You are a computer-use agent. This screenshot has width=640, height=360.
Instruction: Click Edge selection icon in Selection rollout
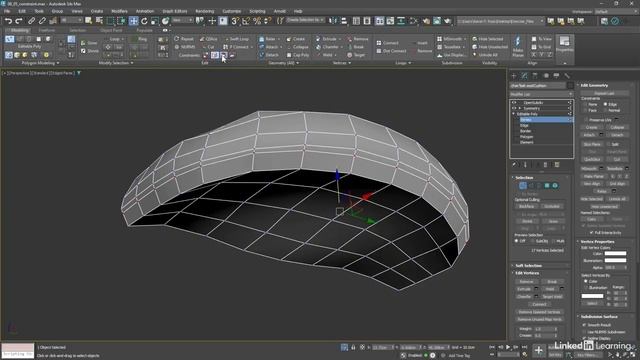click(x=531, y=186)
